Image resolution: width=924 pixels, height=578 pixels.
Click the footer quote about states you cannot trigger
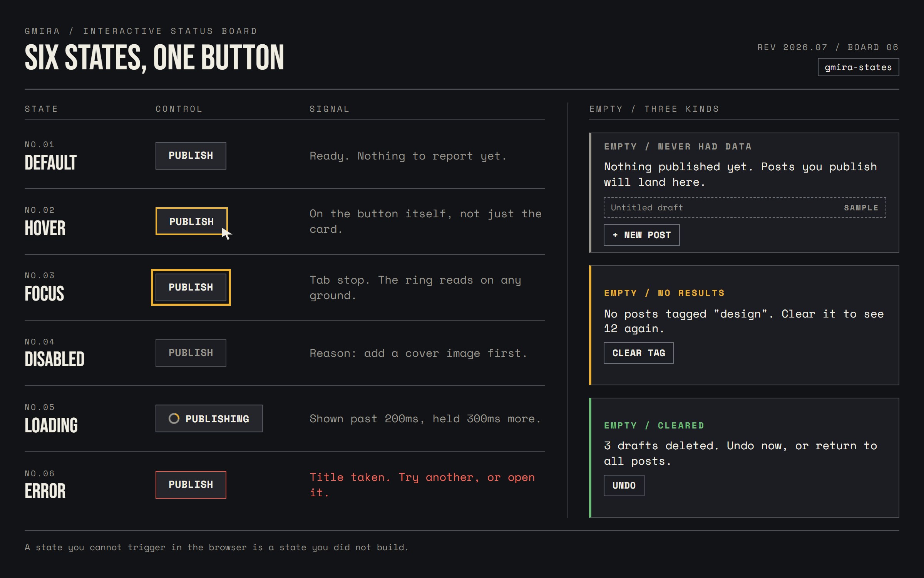216,548
